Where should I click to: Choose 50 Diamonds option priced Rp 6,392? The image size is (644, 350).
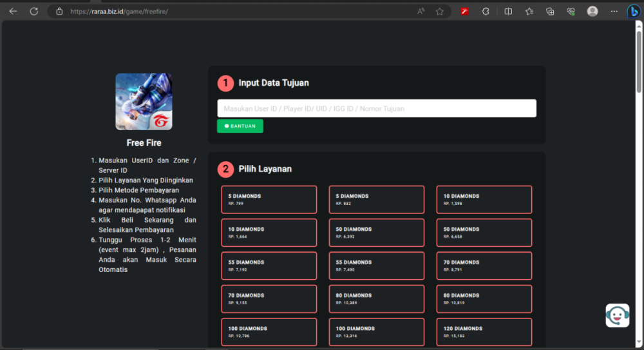(377, 233)
